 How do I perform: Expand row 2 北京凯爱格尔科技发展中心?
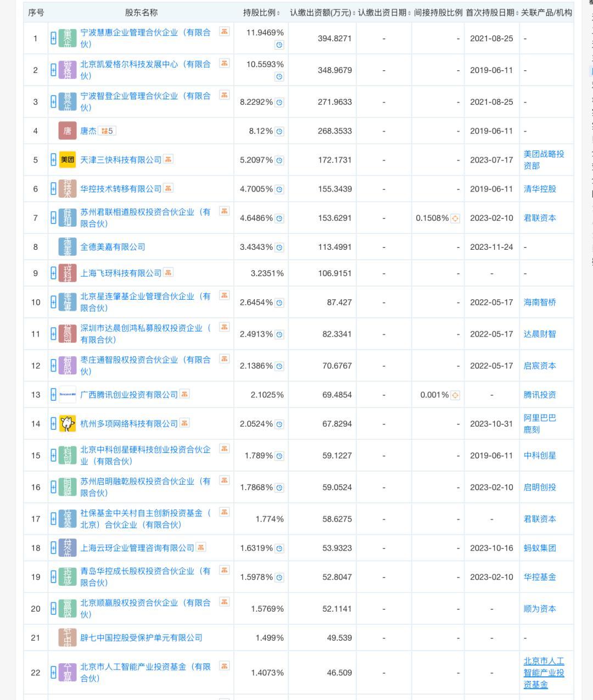click(x=53, y=70)
